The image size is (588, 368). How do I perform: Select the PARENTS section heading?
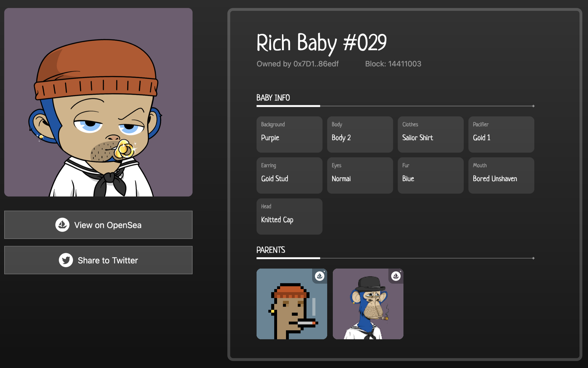coord(270,250)
